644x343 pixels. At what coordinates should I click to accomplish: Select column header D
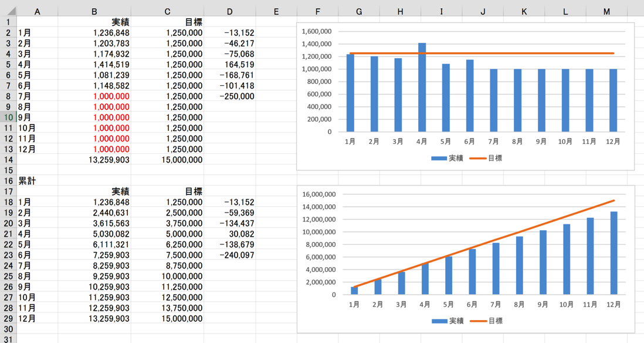coord(229,12)
